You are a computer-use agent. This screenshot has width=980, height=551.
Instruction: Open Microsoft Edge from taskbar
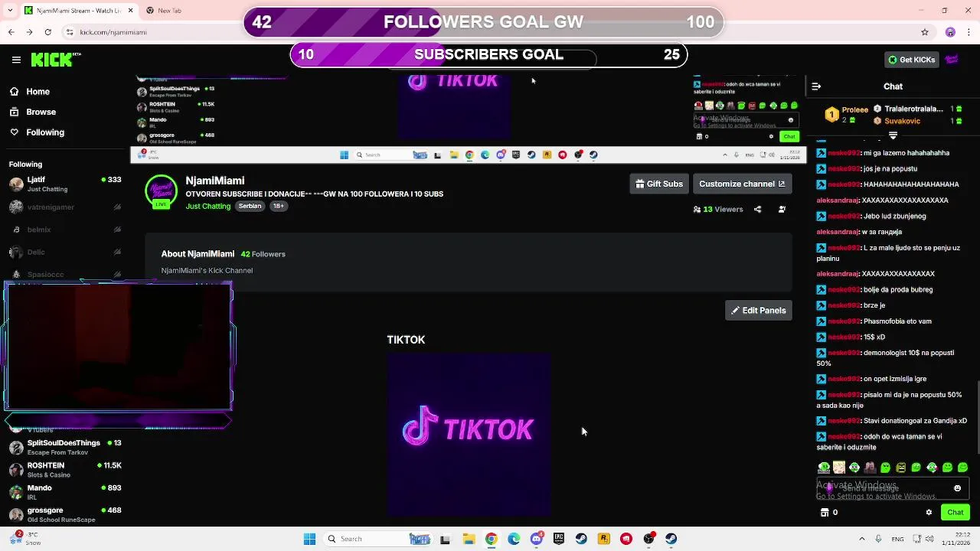tap(514, 539)
